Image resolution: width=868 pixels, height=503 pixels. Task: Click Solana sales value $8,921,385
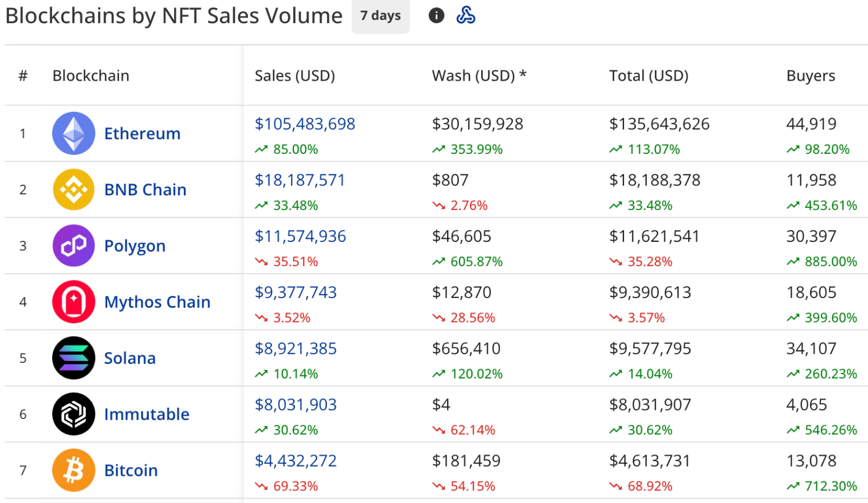click(x=296, y=349)
